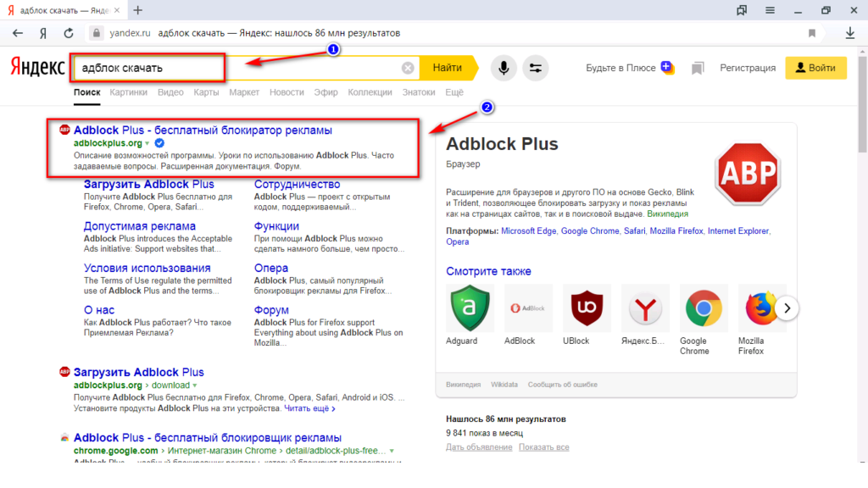868x488 pixels.
Task: Open the Google Chrome suggestion icon
Action: click(x=704, y=308)
